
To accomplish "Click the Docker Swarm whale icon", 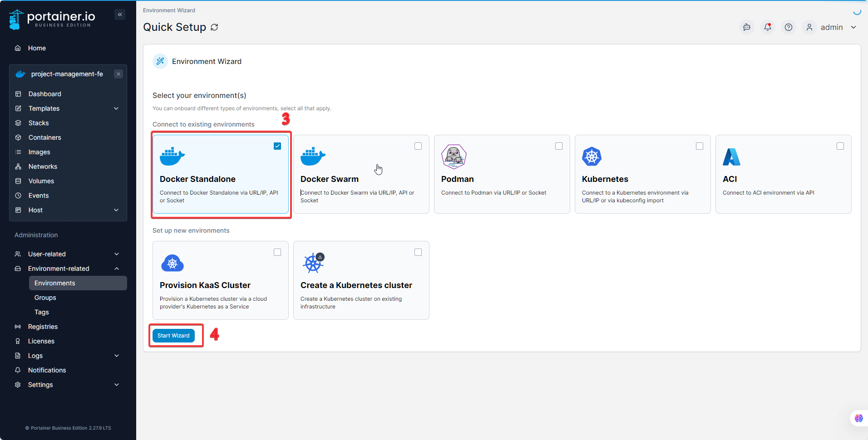I will (x=313, y=156).
